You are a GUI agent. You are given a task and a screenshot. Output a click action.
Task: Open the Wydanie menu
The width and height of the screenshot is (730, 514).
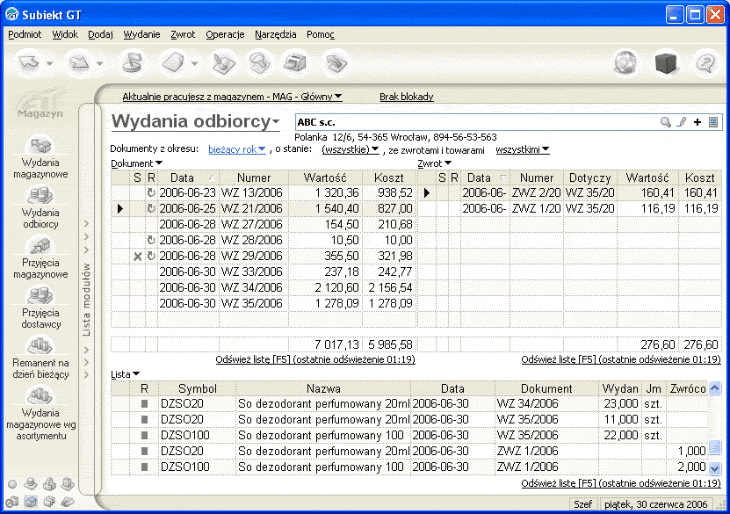coord(142,34)
